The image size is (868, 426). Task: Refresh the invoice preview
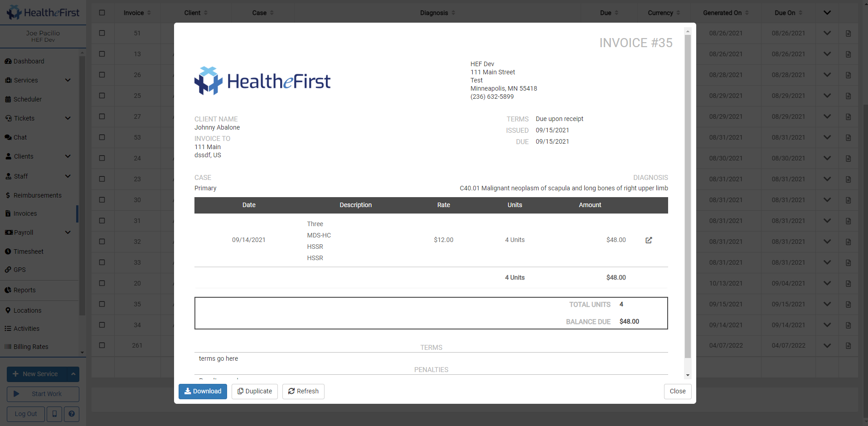(303, 392)
